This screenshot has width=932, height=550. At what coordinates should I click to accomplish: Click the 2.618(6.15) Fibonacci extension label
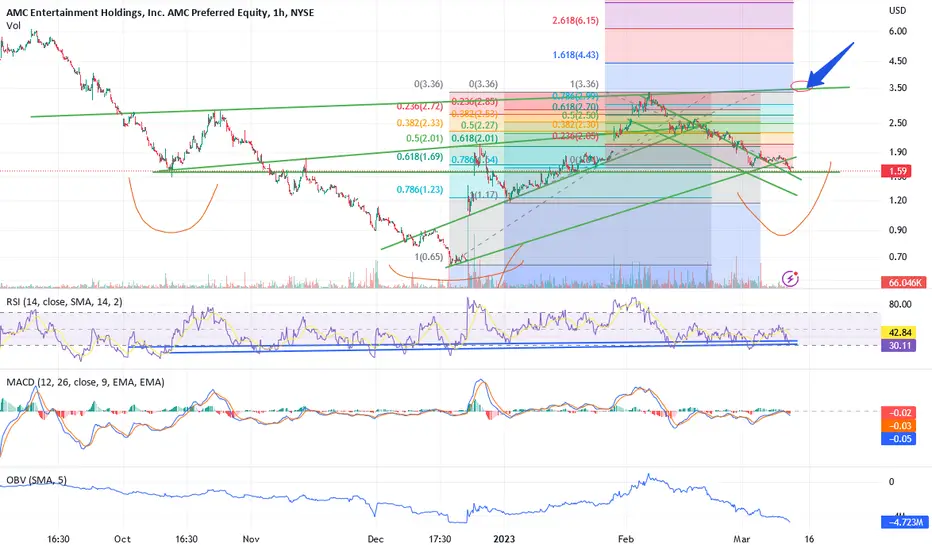coord(575,20)
